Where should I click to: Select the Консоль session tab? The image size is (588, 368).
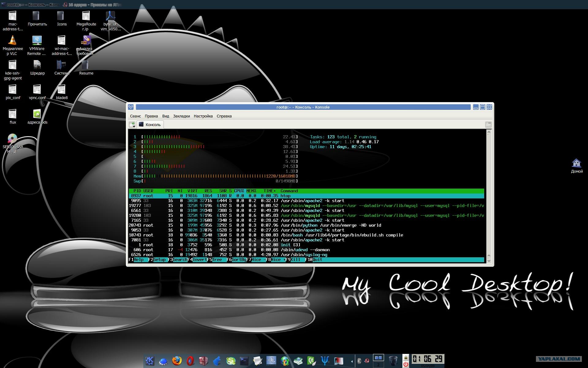(150, 125)
